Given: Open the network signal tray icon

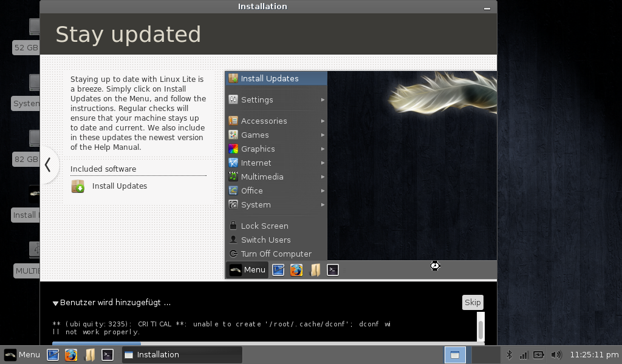Looking at the screenshot, I should click(524, 355).
